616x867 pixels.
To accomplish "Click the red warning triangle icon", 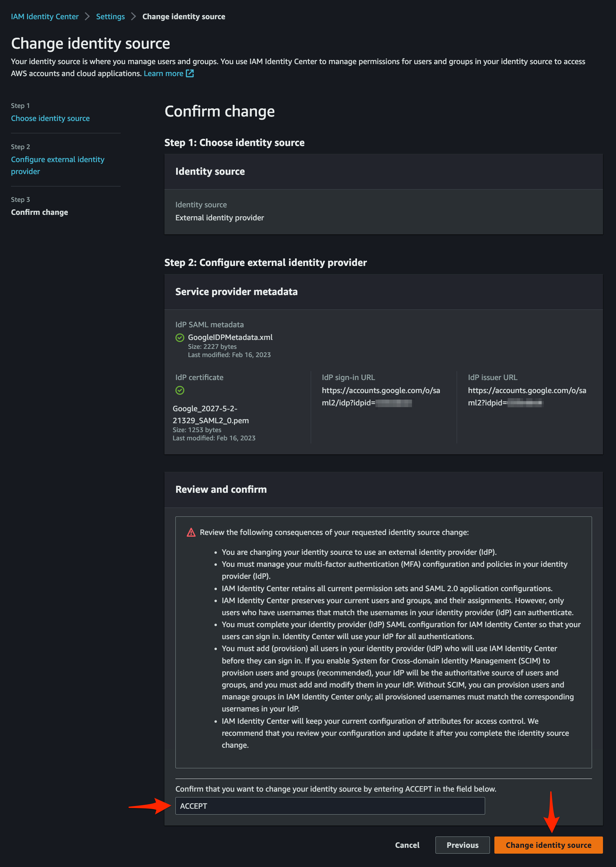I will 191,532.
